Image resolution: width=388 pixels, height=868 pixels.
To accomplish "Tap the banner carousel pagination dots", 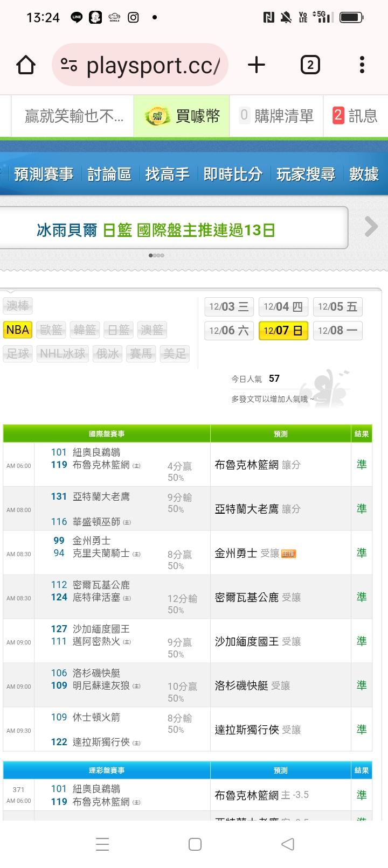I will [156, 255].
